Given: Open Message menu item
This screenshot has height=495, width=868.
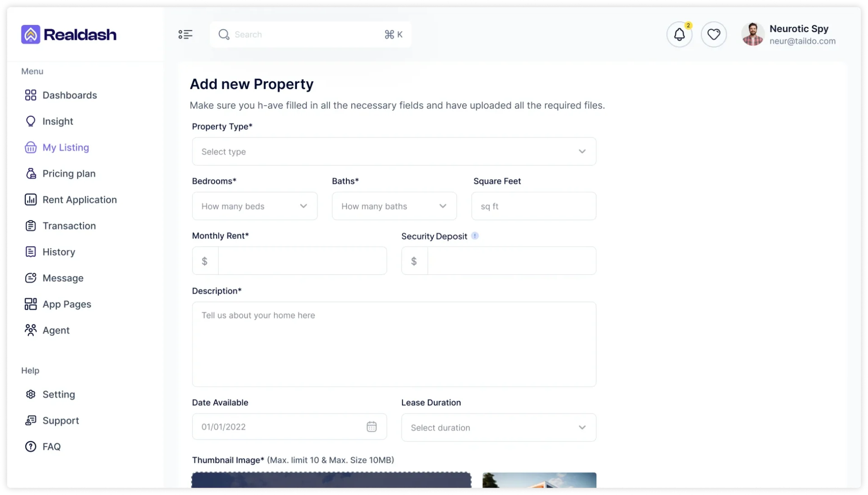Looking at the screenshot, I should pyautogui.click(x=54, y=278).
